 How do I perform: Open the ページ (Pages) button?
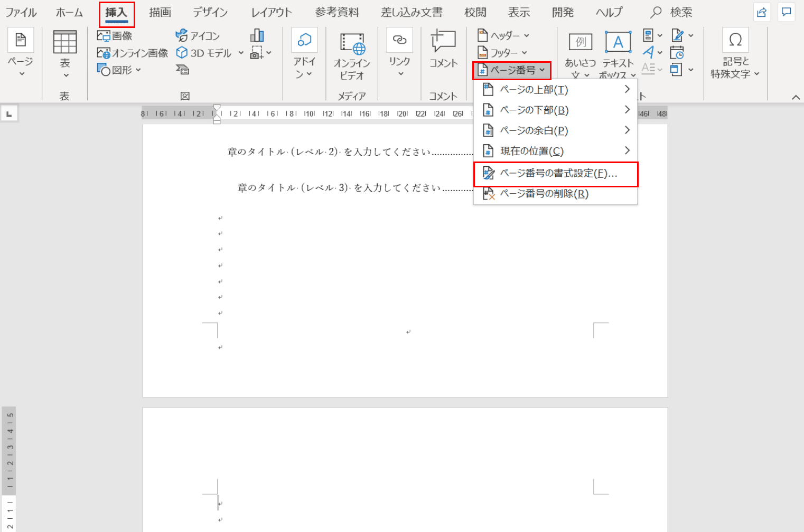pyautogui.click(x=21, y=52)
